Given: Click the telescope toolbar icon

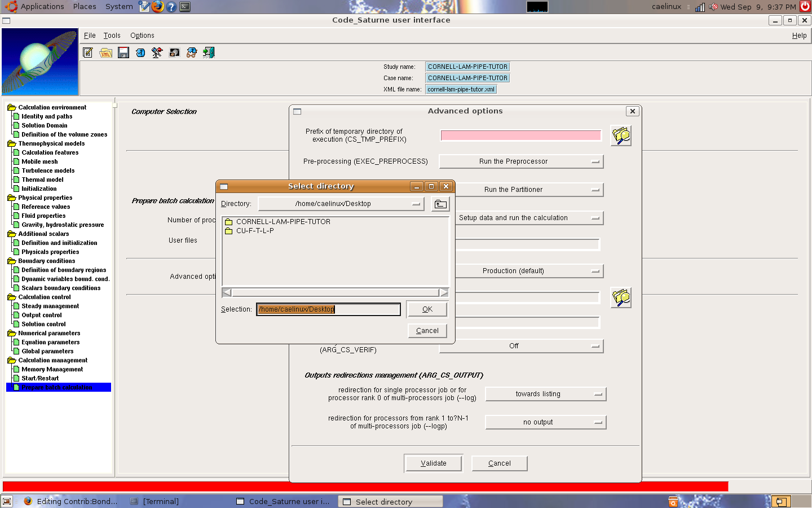Looking at the screenshot, I should pyautogui.click(x=157, y=52).
